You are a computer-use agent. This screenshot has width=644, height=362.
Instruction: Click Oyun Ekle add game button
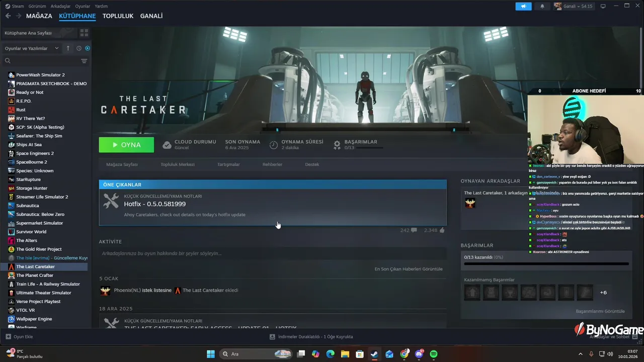[x=19, y=337]
